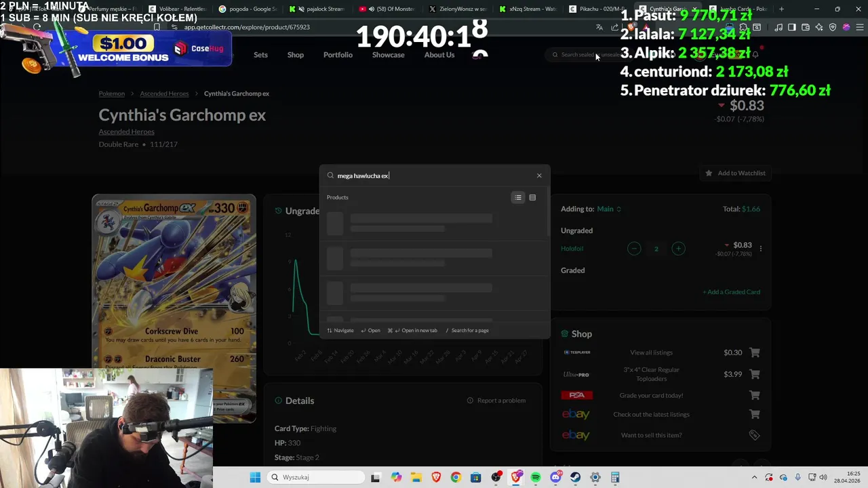Open the browser hamburger menu
The height and width of the screenshot is (488, 868).
coord(859,27)
